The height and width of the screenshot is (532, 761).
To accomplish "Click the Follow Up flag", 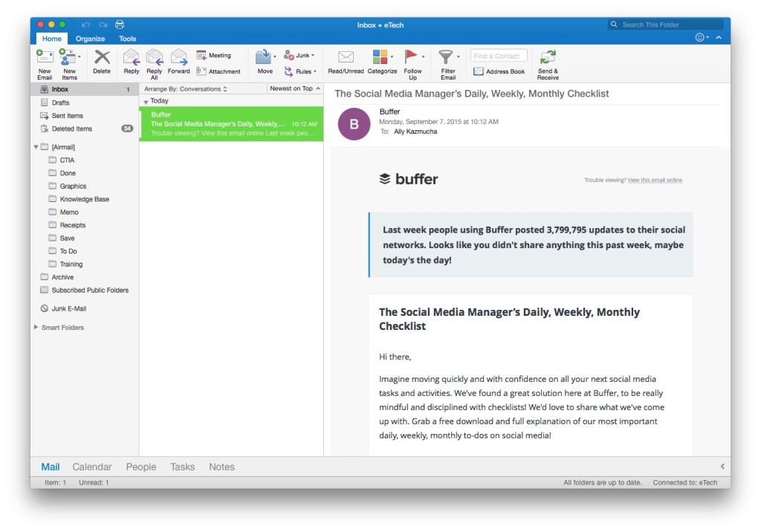I will point(410,56).
